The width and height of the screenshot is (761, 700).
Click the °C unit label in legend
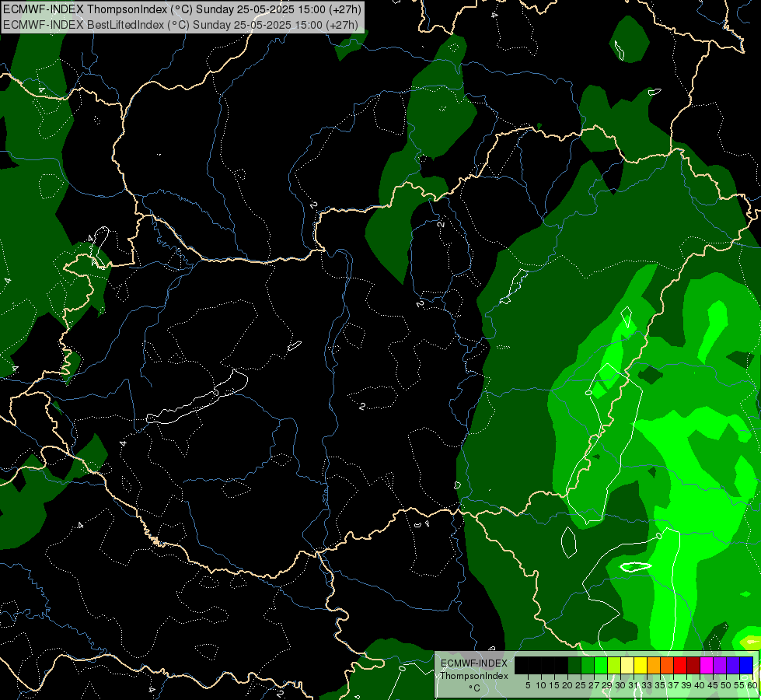click(474, 688)
